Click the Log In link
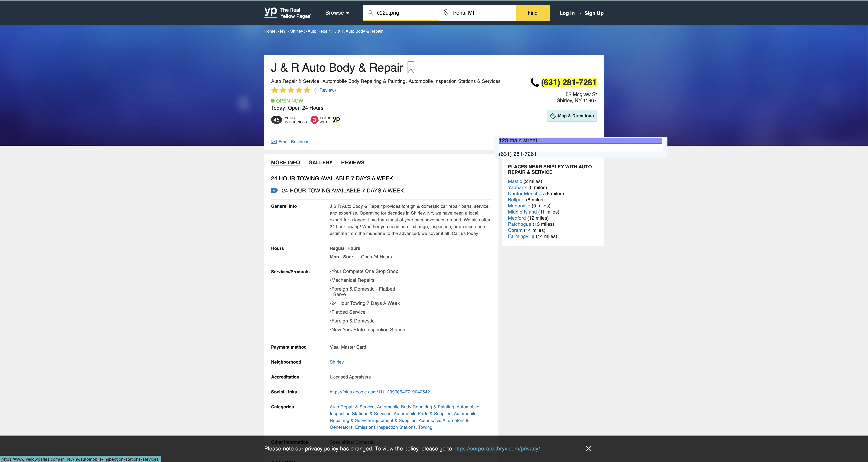This screenshot has height=462, width=868. point(567,13)
